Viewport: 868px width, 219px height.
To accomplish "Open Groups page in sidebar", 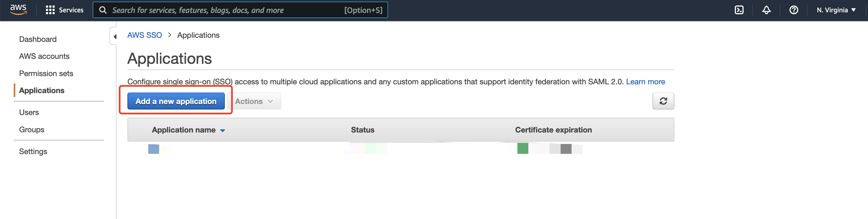I will tap(32, 129).
